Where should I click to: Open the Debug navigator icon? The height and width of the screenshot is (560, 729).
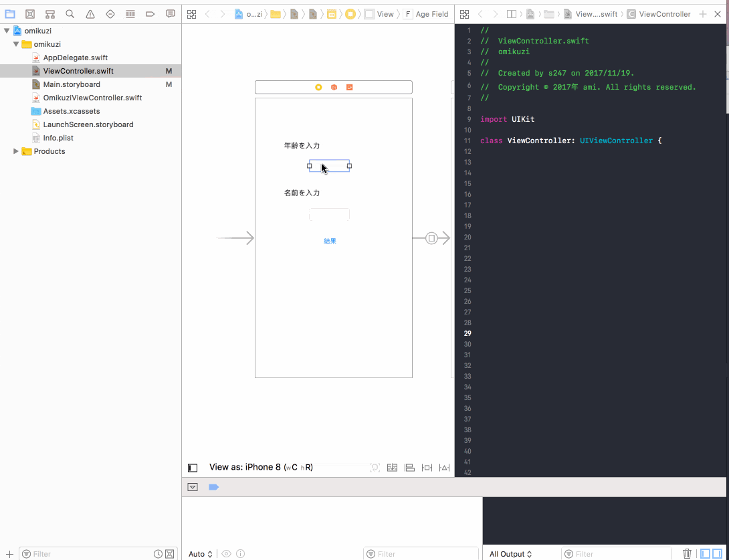[x=130, y=14]
